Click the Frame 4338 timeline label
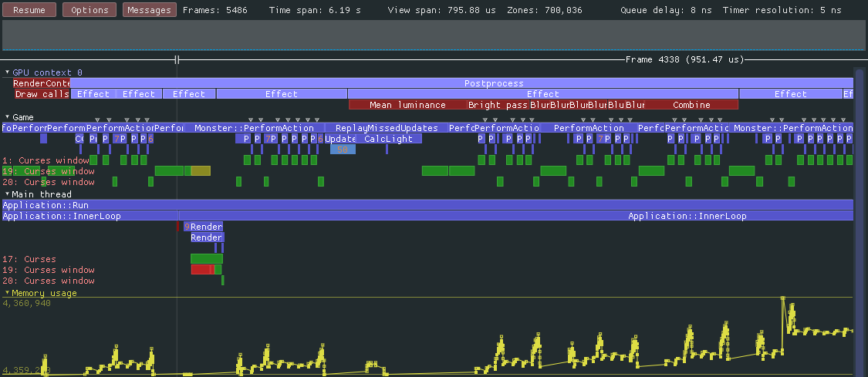Viewport: 868px width, 377px height. click(x=684, y=59)
